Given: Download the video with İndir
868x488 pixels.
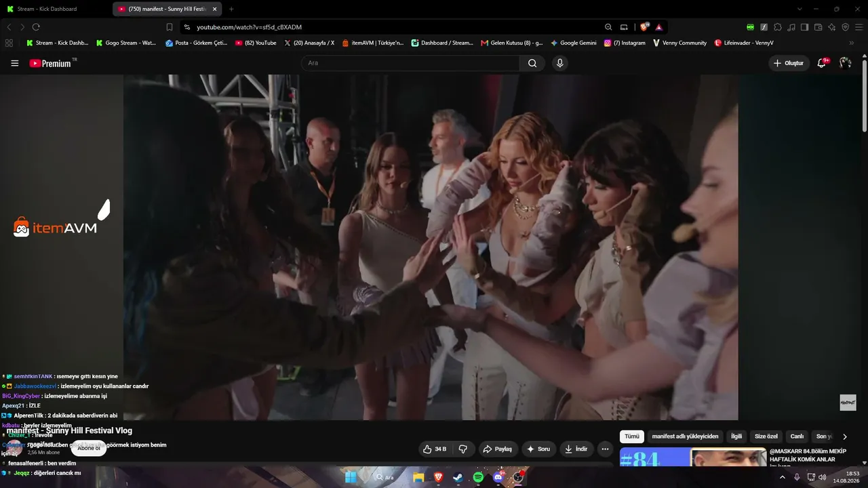Looking at the screenshot, I should (576, 449).
